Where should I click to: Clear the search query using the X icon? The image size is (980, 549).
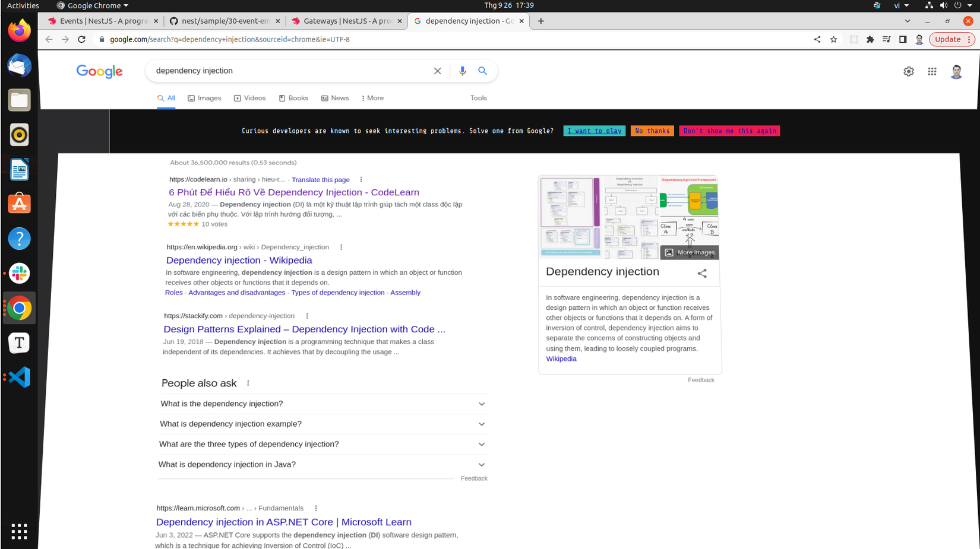pyautogui.click(x=437, y=71)
